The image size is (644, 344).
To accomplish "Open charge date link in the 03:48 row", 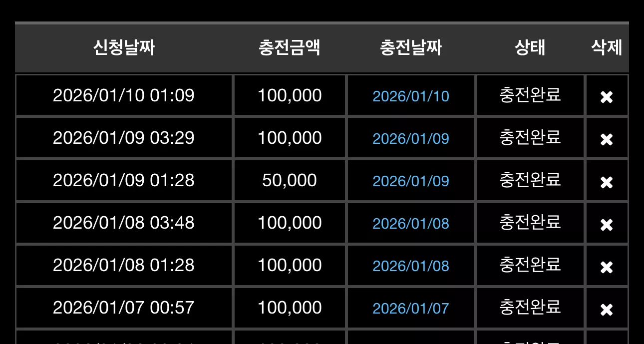I will coord(411,224).
